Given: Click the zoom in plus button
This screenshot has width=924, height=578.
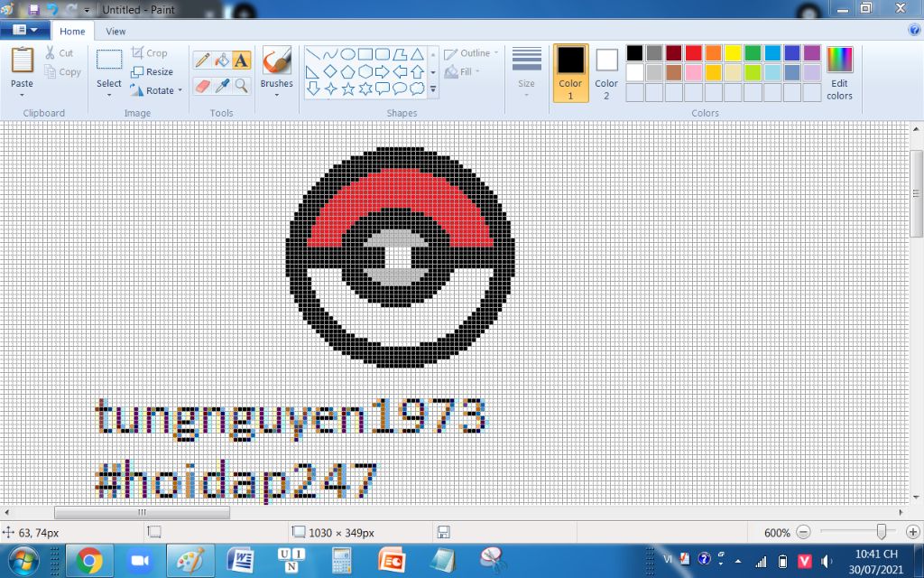Looking at the screenshot, I should point(913,533).
